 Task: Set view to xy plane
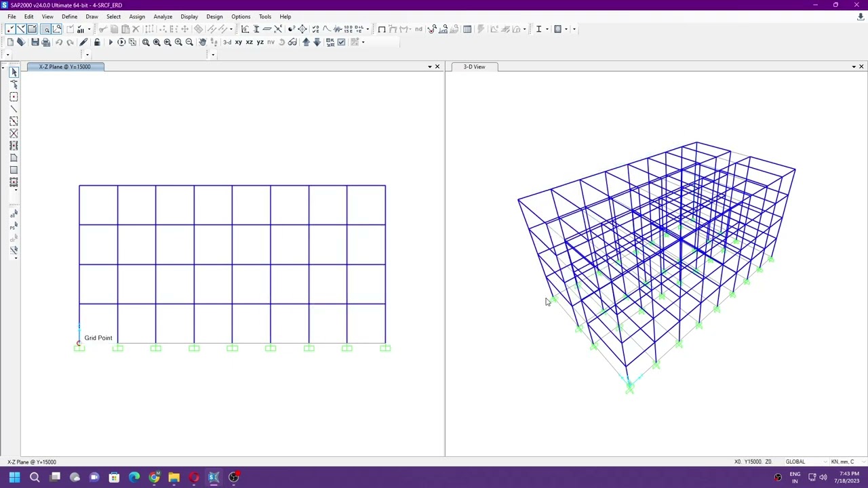[x=238, y=42]
